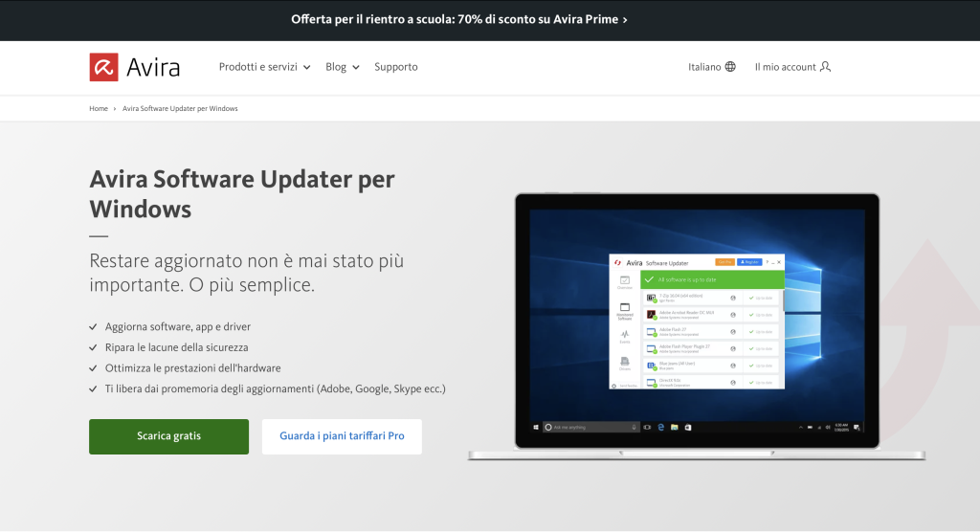Click the tagline Restare aggiornato non è mai stato

pyautogui.click(x=246, y=273)
